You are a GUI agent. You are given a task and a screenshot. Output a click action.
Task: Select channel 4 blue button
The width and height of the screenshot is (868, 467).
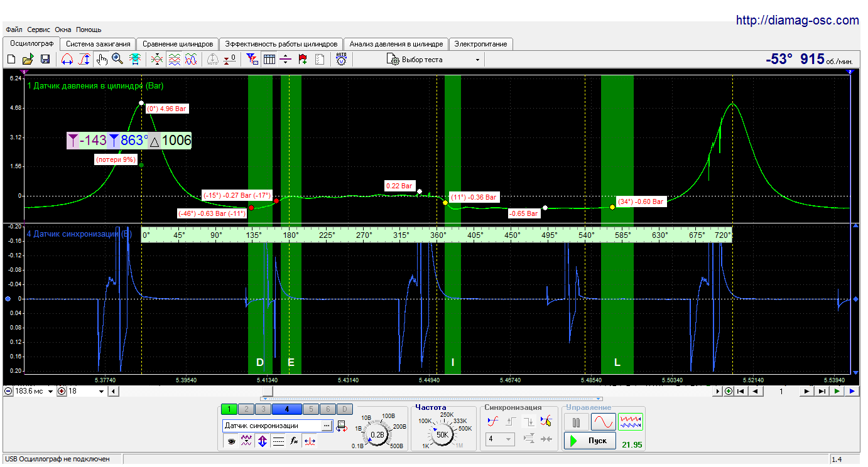point(286,409)
